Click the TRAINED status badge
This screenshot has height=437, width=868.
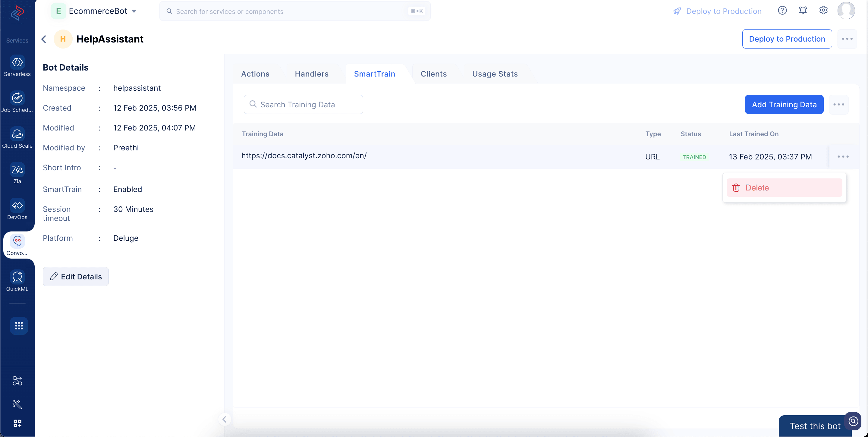pos(694,157)
